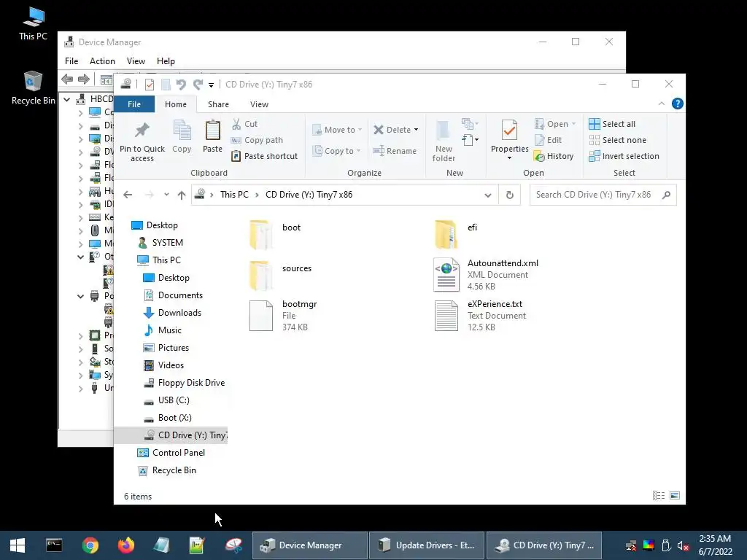Screen dimensions: 747x560
Task: Click the New folder icon
Action: pos(443,131)
